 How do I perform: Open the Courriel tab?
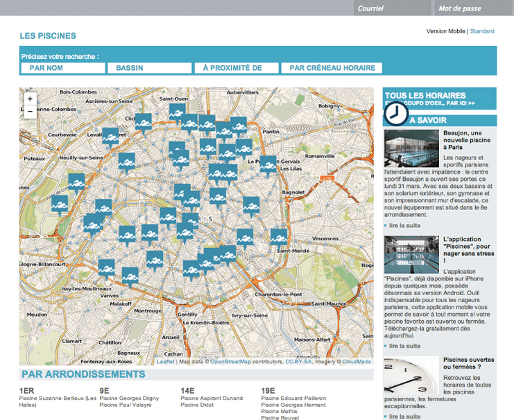tap(370, 8)
